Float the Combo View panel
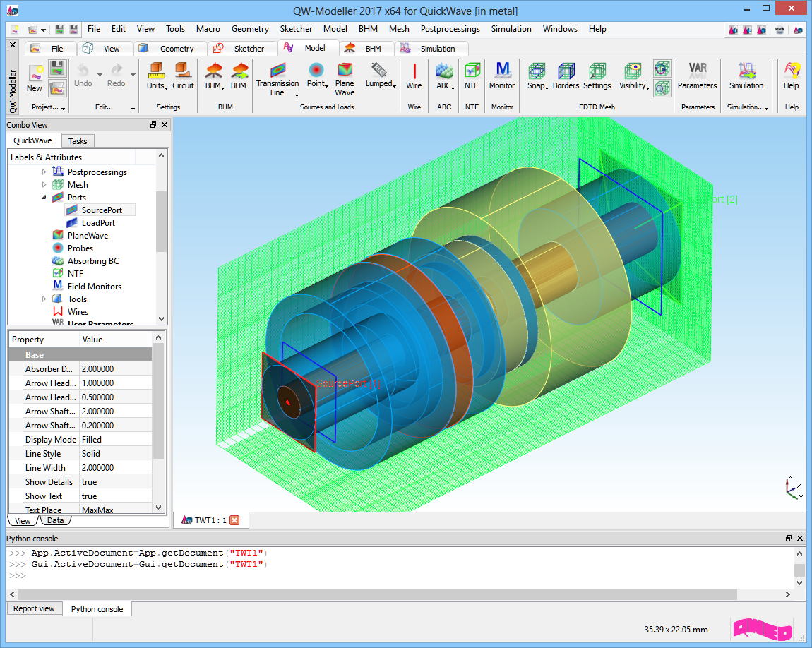 pos(153,125)
